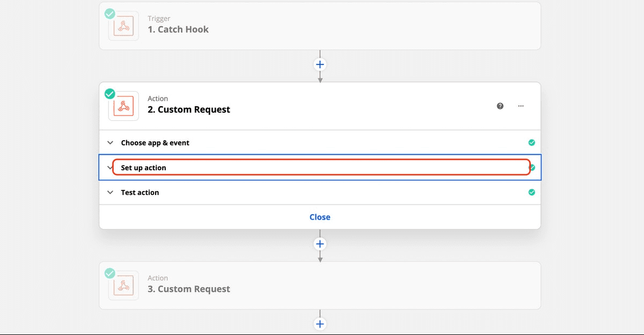Open the 1. Catch Hook trigger step
Viewport: 644px width, 335px height.
coord(320,26)
